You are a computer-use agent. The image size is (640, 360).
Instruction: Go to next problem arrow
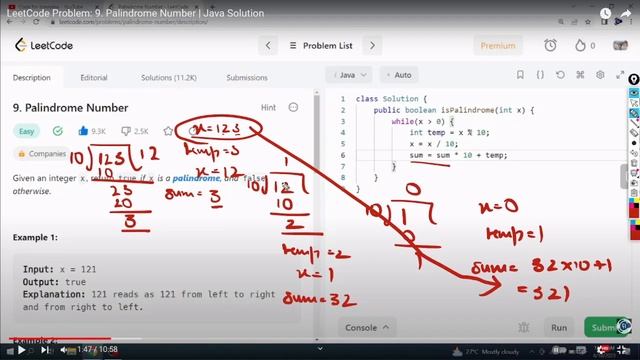(372, 46)
